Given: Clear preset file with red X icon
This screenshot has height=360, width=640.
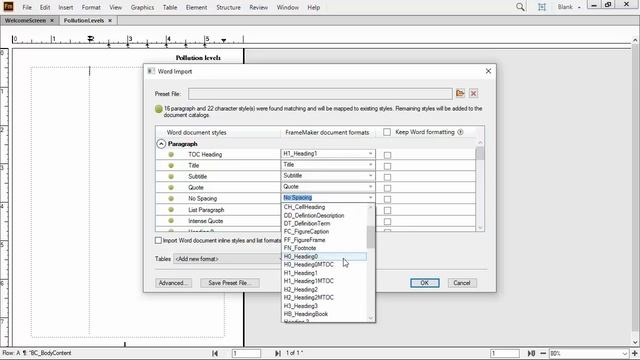Looking at the screenshot, I should [x=473, y=93].
